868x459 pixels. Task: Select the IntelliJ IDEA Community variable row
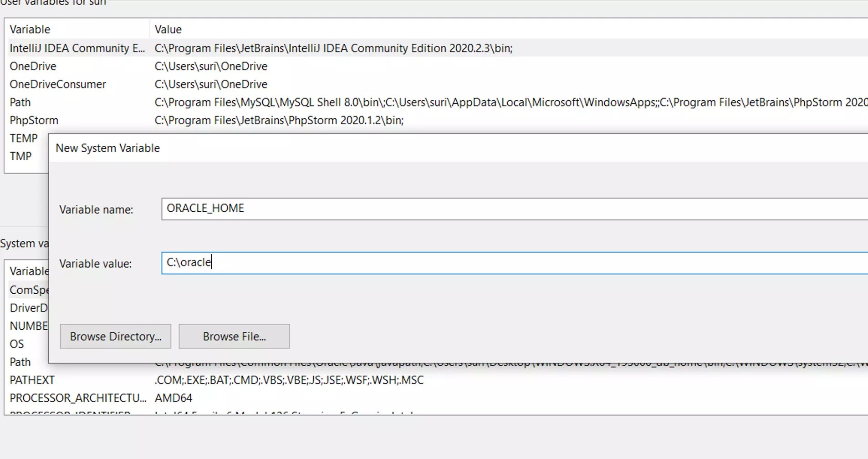pyautogui.click(x=77, y=48)
